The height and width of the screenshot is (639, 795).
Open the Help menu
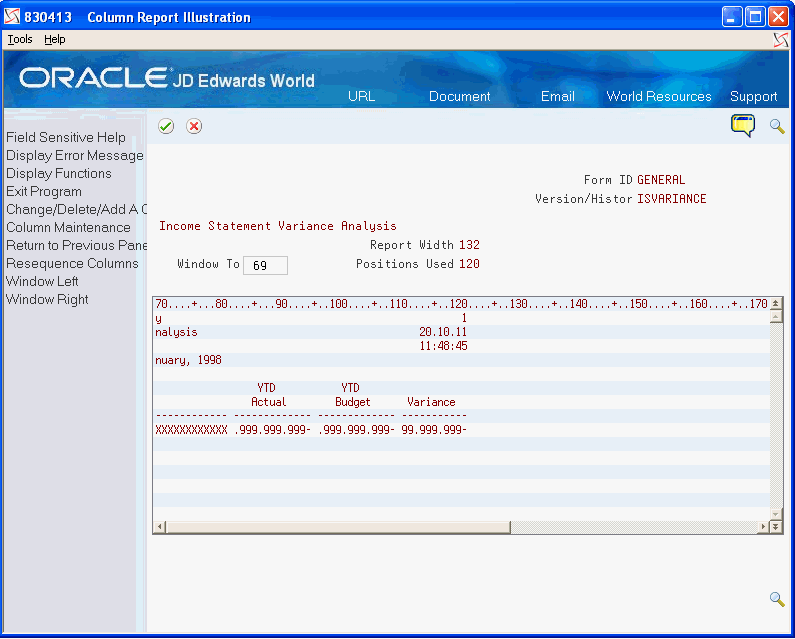pyautogui.click(x=55, y=39)
